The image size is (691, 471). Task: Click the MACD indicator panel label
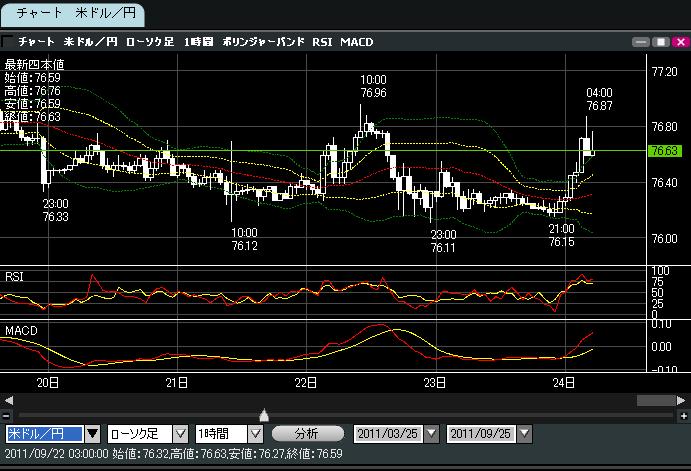[21, 329]
